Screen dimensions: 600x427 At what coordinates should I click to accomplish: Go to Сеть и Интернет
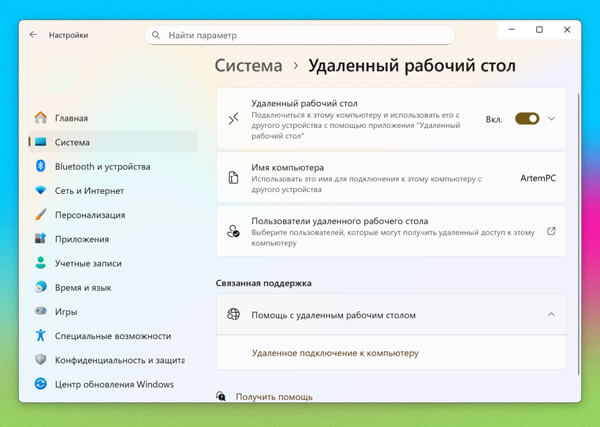click(x=113, y=191)
